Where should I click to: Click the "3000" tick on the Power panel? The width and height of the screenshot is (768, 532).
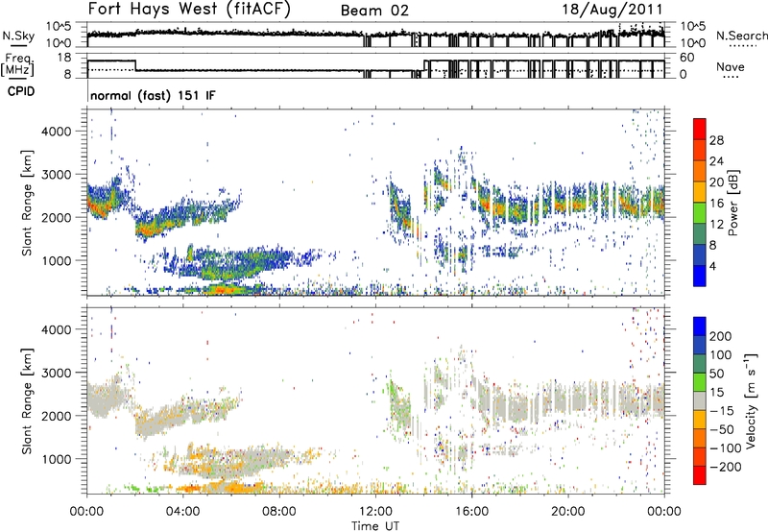pos(56,175)
